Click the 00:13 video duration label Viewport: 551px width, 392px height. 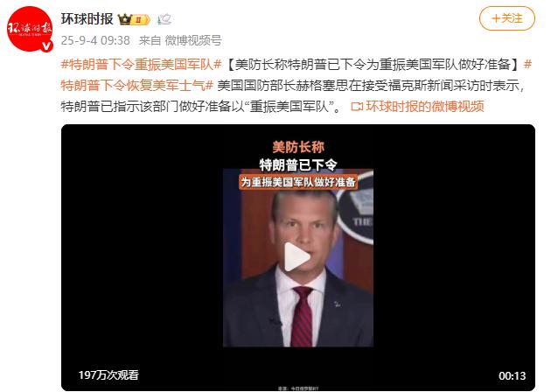(512, 376)
